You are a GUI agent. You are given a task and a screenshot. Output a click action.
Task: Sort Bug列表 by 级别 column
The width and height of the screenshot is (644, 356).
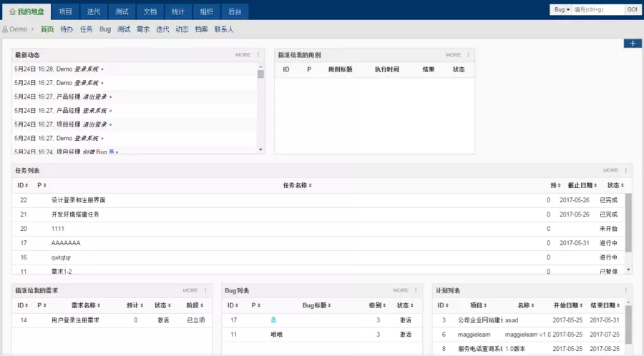coord(376,305)
